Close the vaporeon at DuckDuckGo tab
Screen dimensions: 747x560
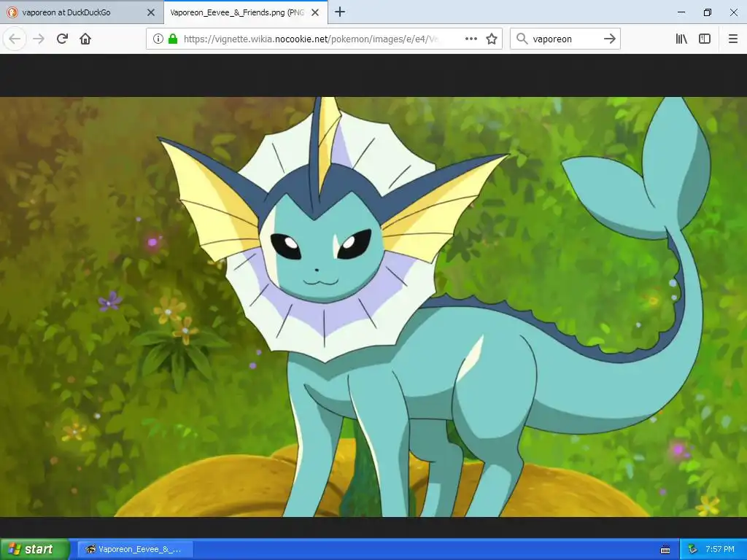coord(150,12)
